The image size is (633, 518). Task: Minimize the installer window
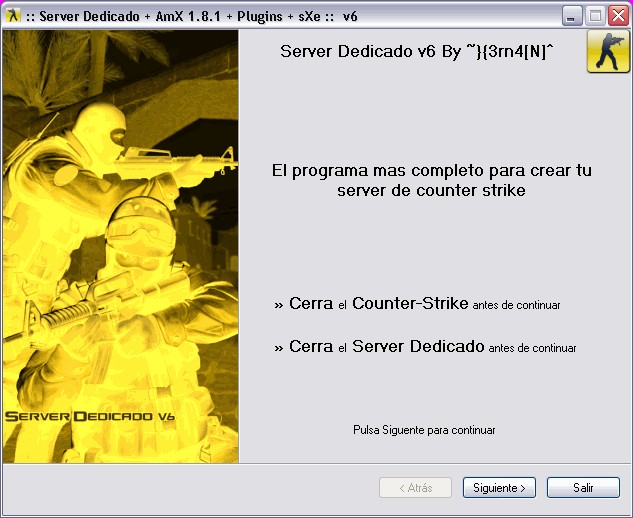click(572, 16)
